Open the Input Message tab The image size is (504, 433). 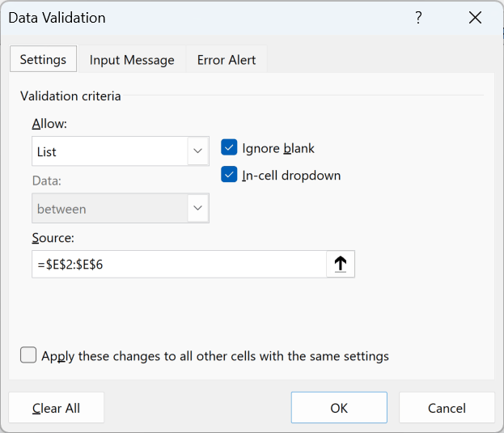(132, 60)
